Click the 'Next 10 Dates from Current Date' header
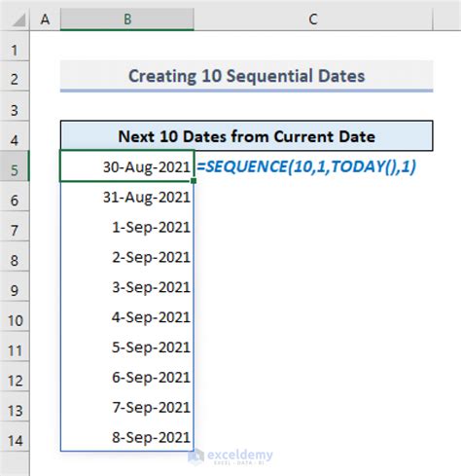 (x=246, y=136)
